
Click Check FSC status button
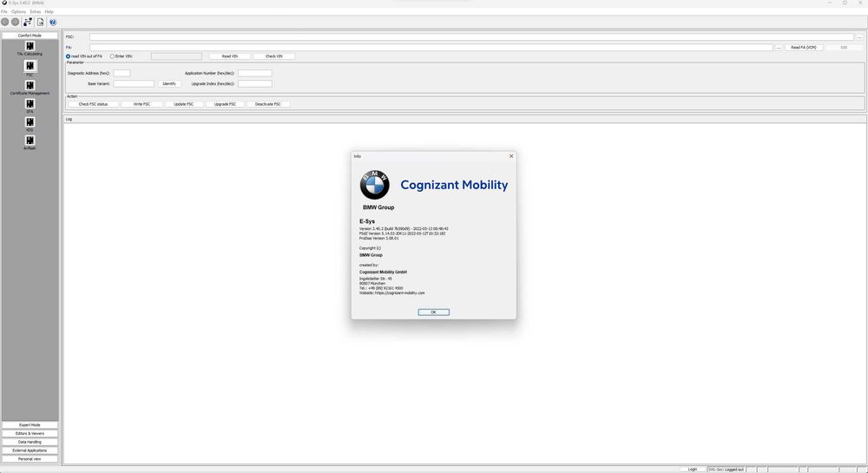click(x=93, y=104)
